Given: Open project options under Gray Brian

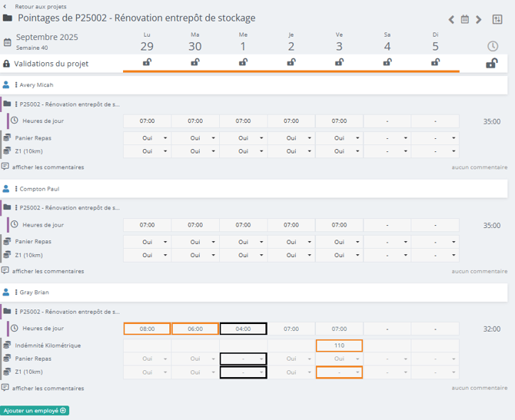Looking at the screenshot, I should click(16, 312).
